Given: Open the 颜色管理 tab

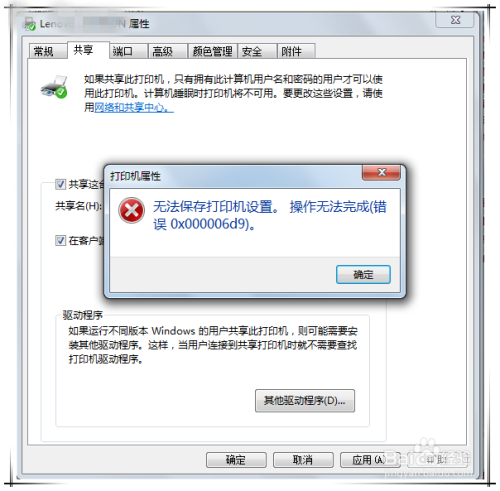Looking at the screenshot, I should click(212, 51).
